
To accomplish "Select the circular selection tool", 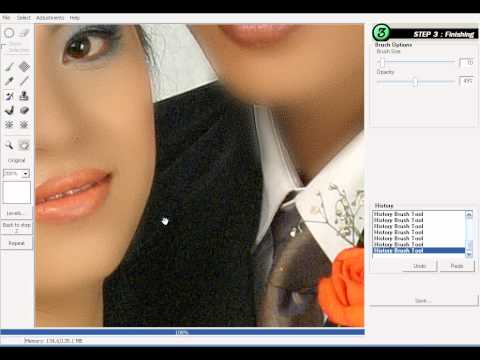I will click(9, 33).
